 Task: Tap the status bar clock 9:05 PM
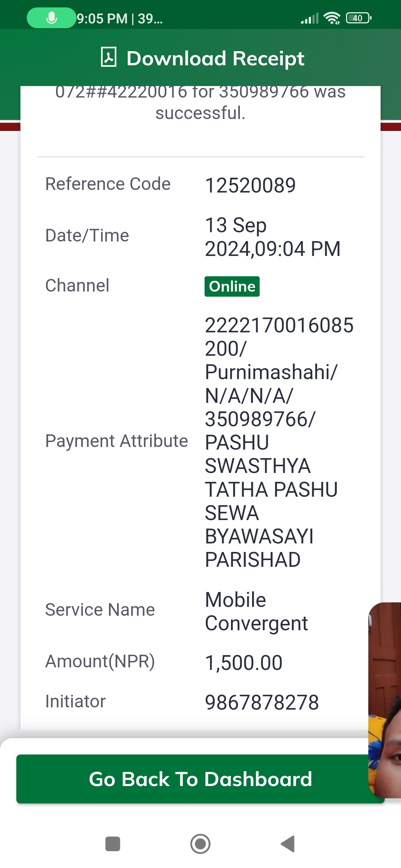(x=102, y=18)
